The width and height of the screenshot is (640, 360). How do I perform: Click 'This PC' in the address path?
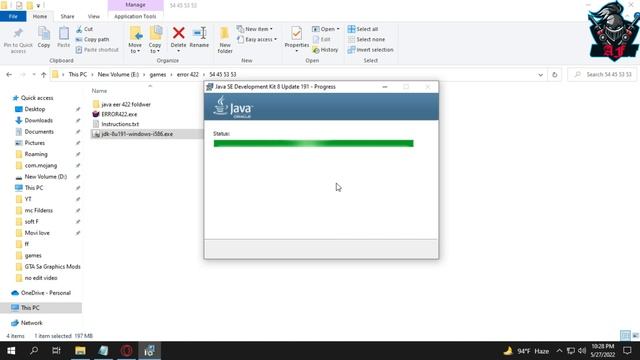click(x=78, y=74)
